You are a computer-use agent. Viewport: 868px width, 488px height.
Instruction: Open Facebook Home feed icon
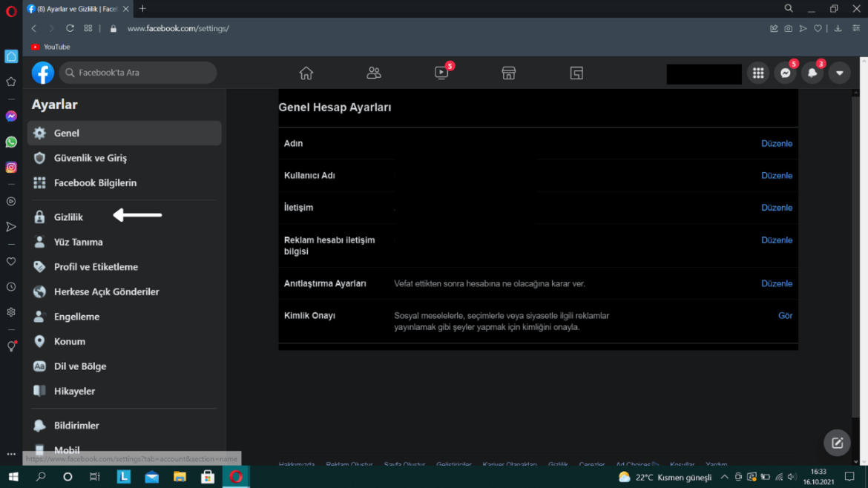point(306,73)
